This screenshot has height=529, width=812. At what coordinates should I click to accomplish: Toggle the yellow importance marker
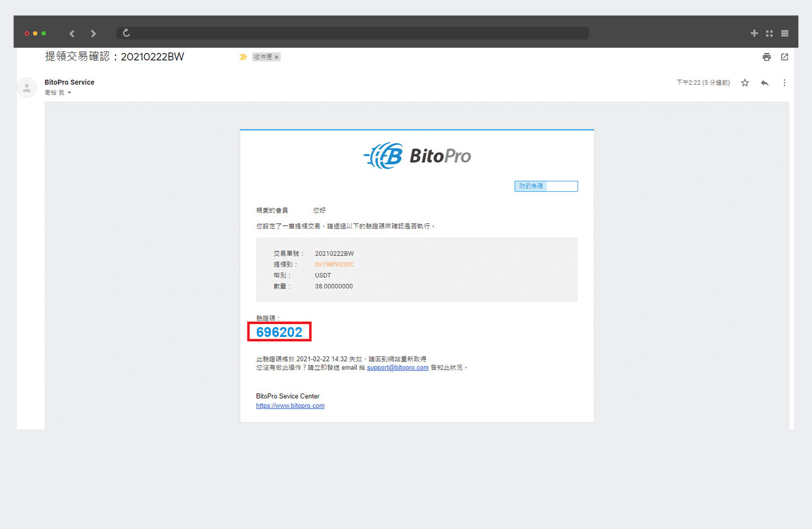pos(243,57)
